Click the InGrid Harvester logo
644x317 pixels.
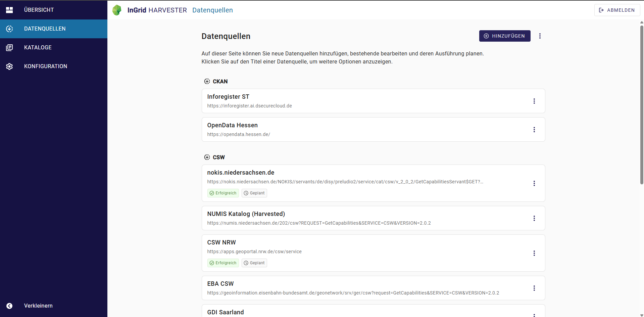tap(117, 10)
